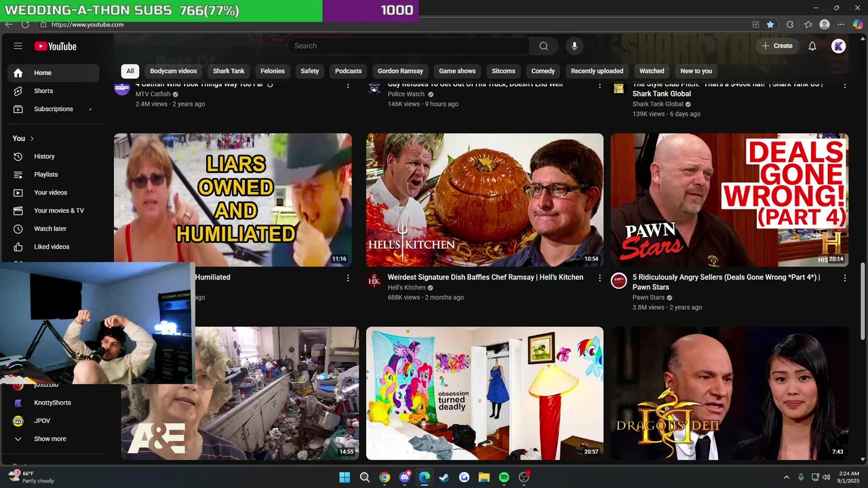
Task: Go to the YouTube logo home link
Action: pos(56,46)
